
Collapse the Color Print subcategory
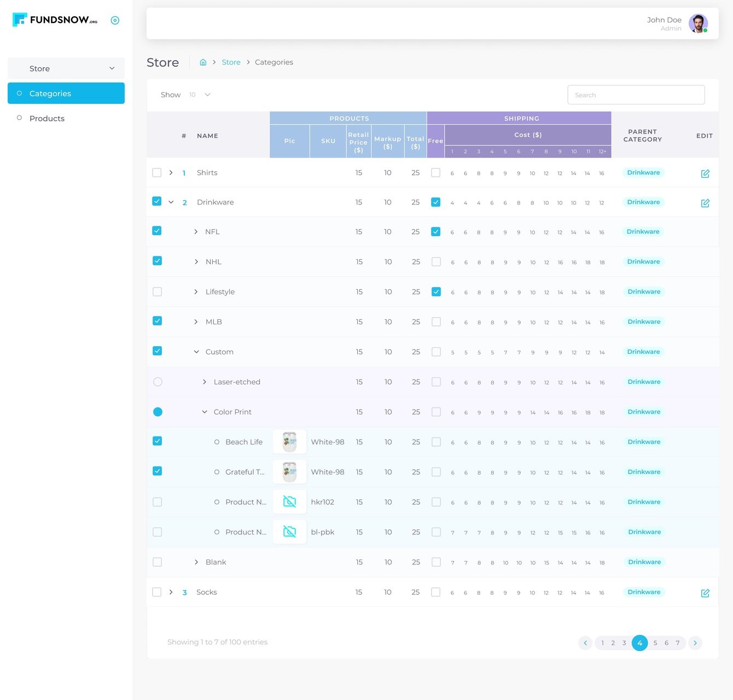205,412
